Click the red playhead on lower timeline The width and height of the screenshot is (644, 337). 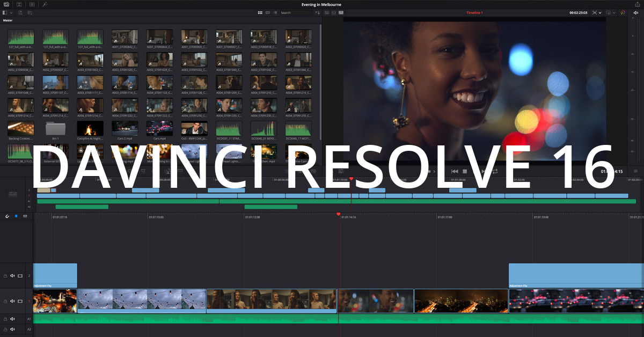click(x=338, y=214)
